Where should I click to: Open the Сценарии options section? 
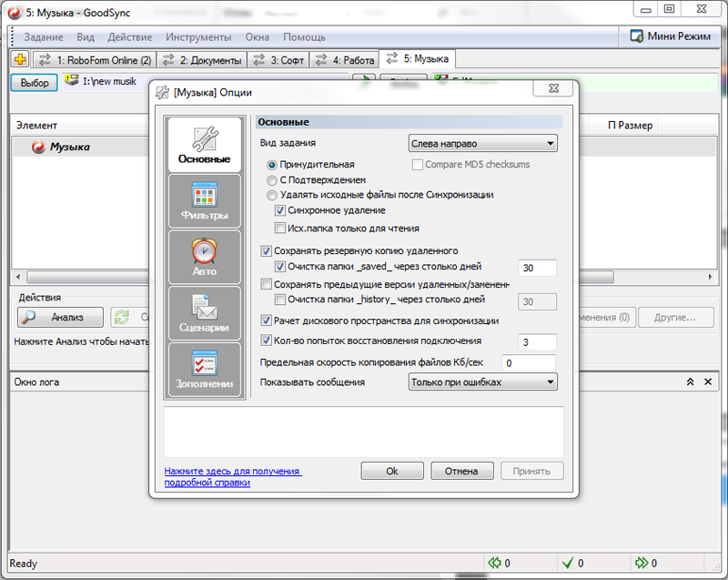pos(204,313)
